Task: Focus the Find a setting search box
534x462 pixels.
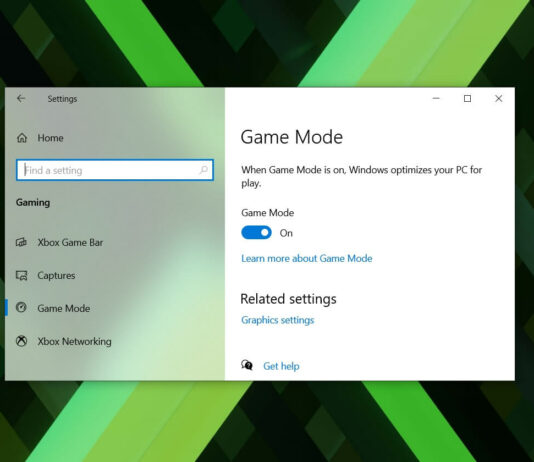Action: (x=115, y=170)
